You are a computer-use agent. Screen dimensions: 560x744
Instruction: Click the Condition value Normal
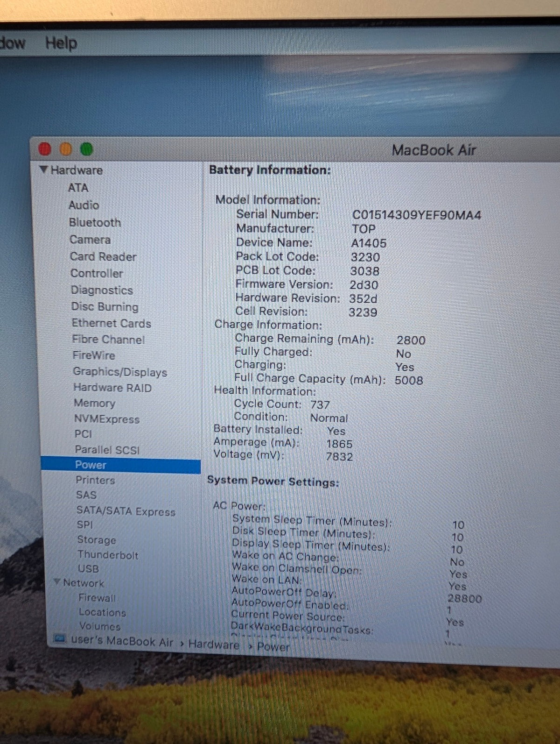pos(329,418)
